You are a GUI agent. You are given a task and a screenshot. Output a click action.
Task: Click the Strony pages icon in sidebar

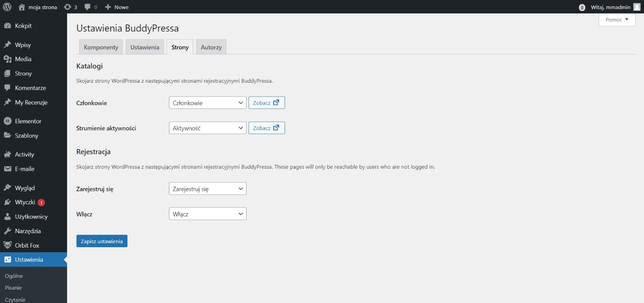point(7,73)
